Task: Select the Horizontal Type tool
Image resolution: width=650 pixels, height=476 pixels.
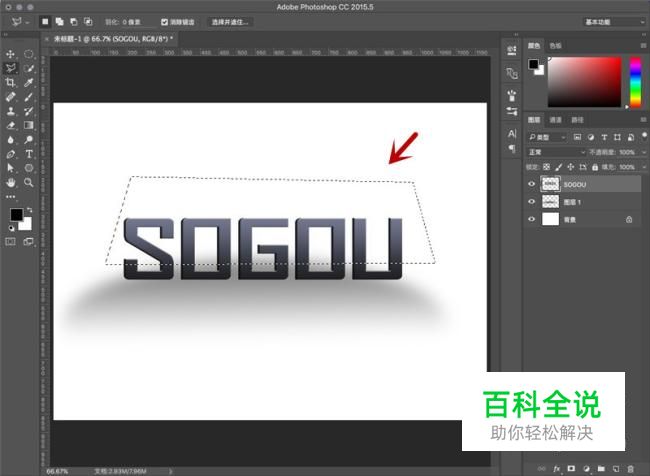Action: (29, 154)
